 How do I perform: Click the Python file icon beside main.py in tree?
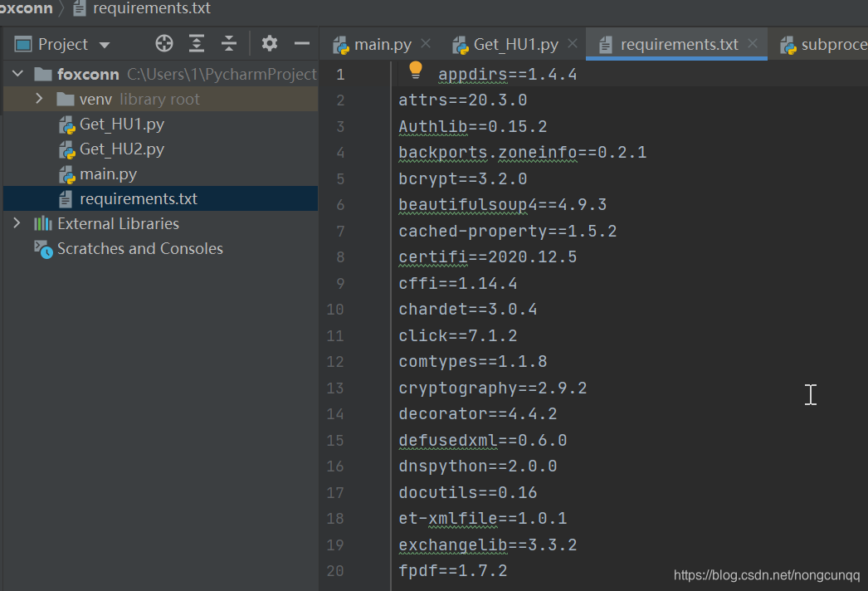coord(67,175)
